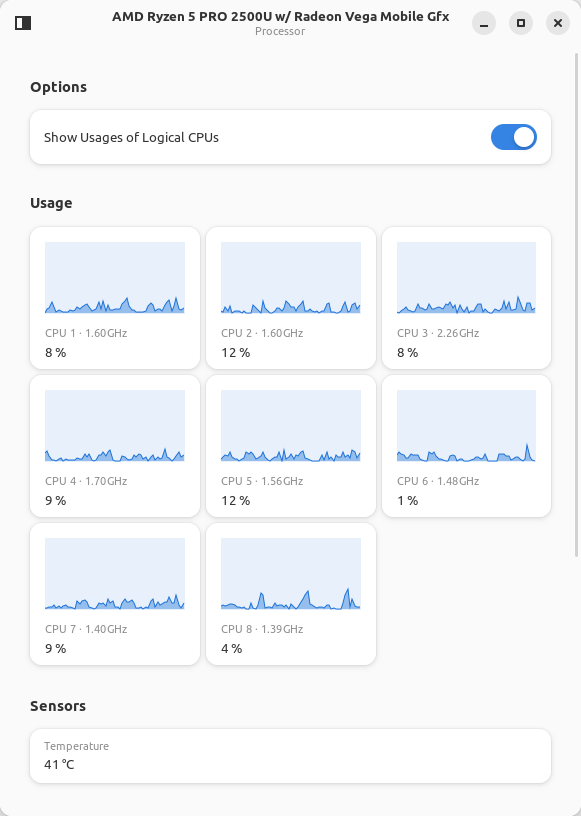Toggle the sidebar panel icon

click(x=23, y=23)
